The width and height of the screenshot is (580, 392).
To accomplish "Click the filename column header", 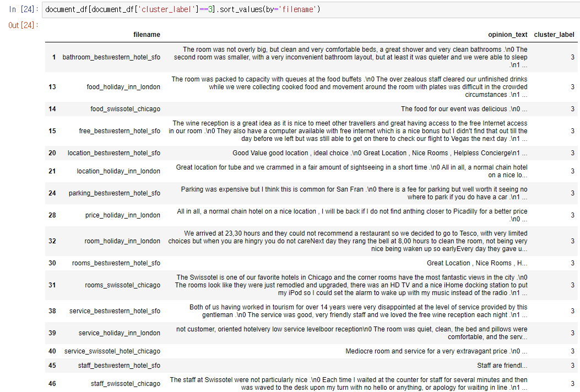I will pos(147,34).
